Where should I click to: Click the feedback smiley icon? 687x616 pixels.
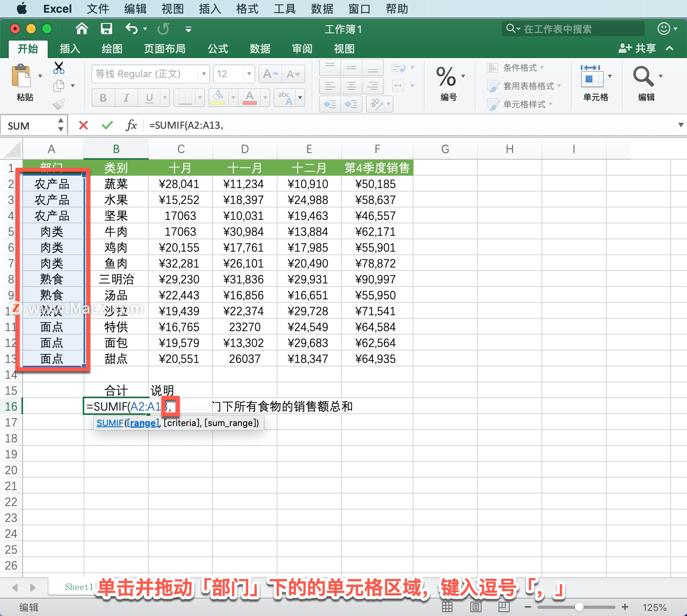tap(664, 29)
